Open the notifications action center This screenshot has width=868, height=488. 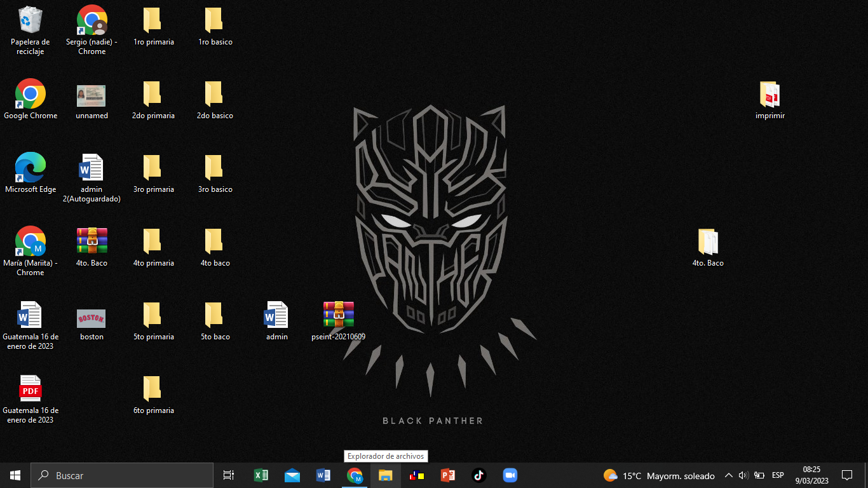pyautogui.click(x=847, y=475)
